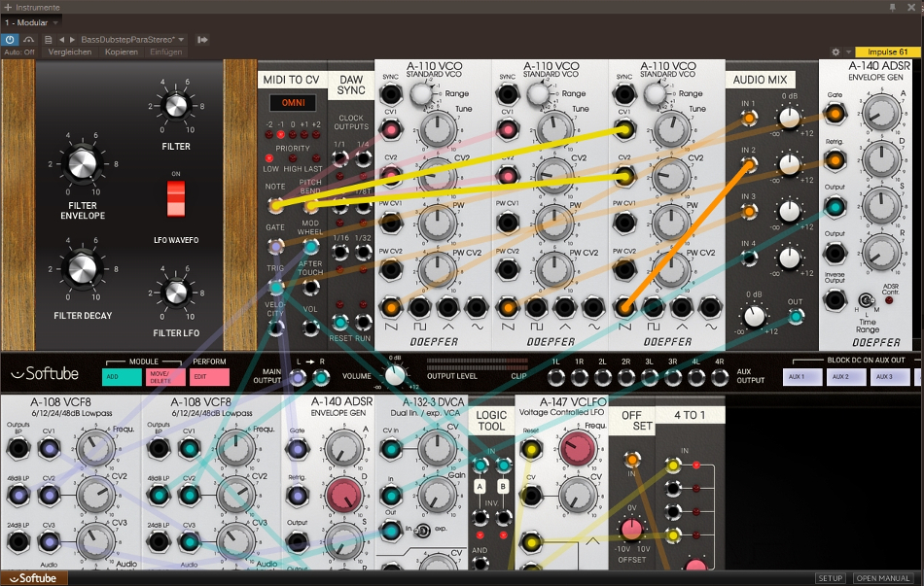Click the AUX OUTPUT 1L jack
Image resolution: width=924 pixels, height=586 pixels.
pyautogui.click(x=555, y=377)
